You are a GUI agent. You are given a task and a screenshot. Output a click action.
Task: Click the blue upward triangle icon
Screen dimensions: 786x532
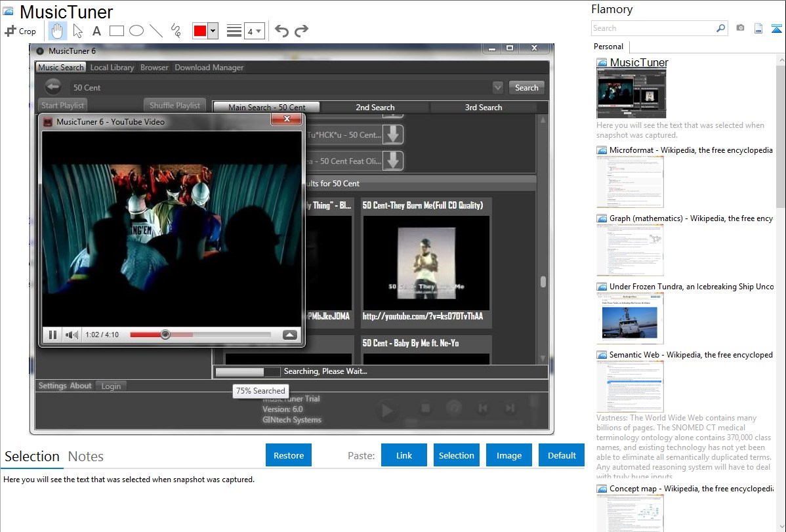(x=776, y=28)
